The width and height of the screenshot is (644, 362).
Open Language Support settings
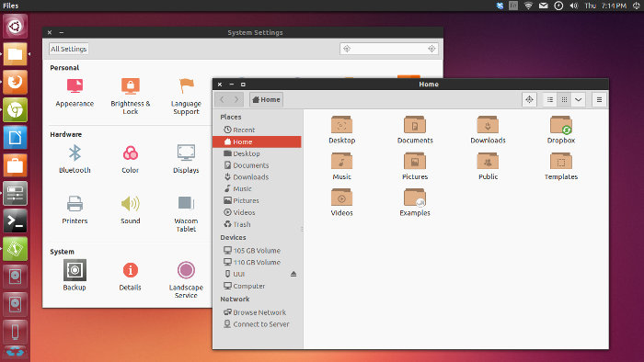point(186,96)
